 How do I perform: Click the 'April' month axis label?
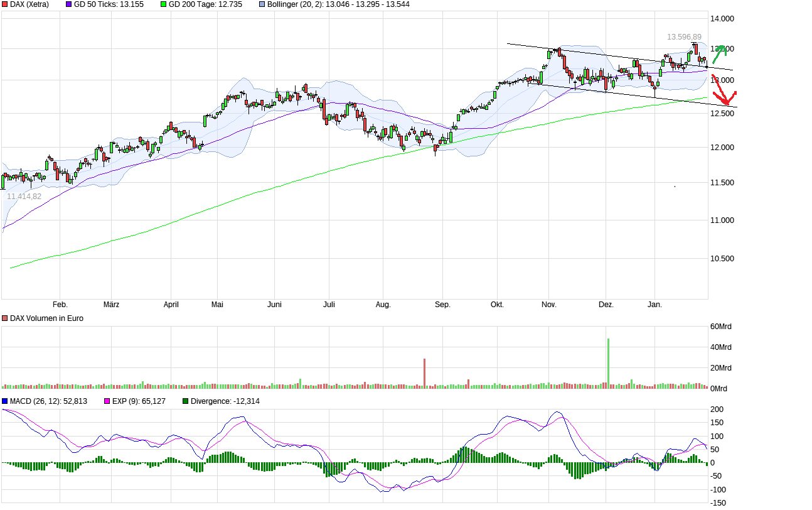pos(171,305)
